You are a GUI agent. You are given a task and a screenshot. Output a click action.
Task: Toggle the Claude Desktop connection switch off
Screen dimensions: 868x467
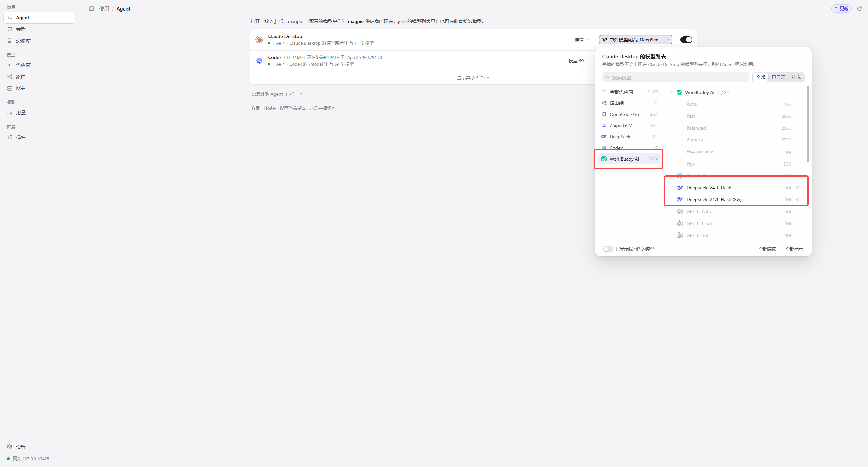pyautogui.click(x=686, y=40)
